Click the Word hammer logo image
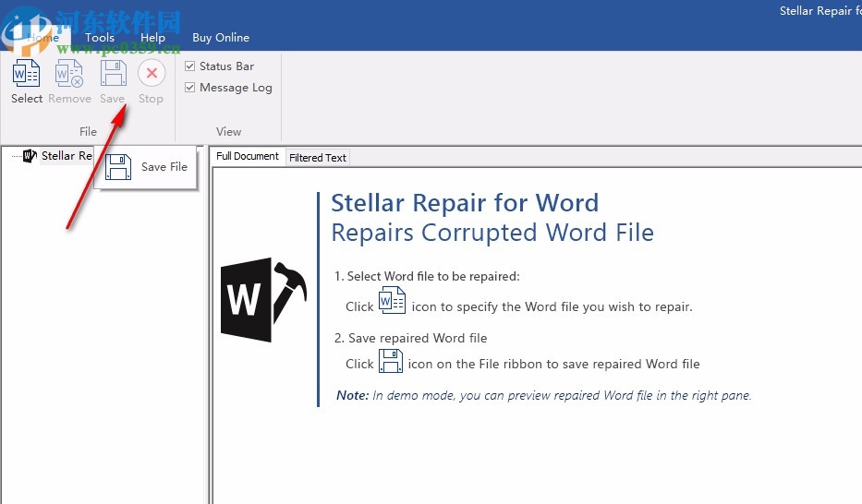Screen dimensions: 862x504 point(263,299)
